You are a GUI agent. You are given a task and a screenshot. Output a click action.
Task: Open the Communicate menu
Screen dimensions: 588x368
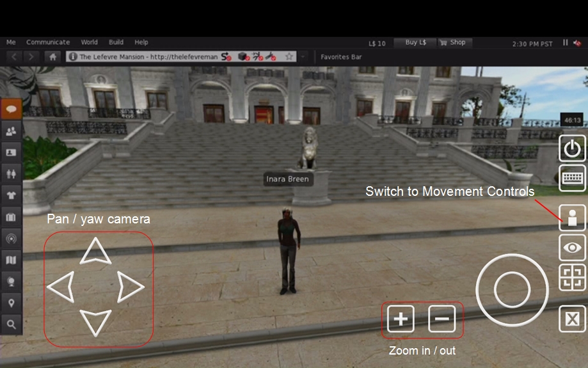tap(48, 42)
